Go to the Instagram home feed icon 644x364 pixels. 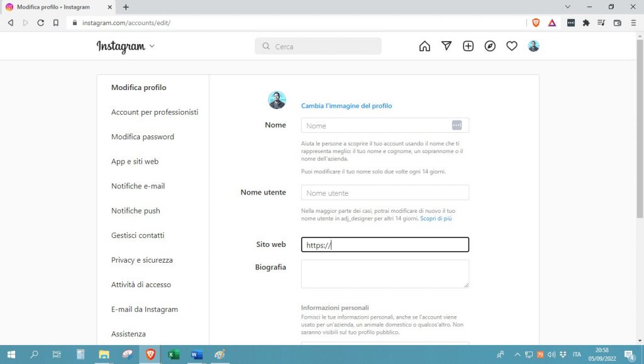(x=425, y=46)
